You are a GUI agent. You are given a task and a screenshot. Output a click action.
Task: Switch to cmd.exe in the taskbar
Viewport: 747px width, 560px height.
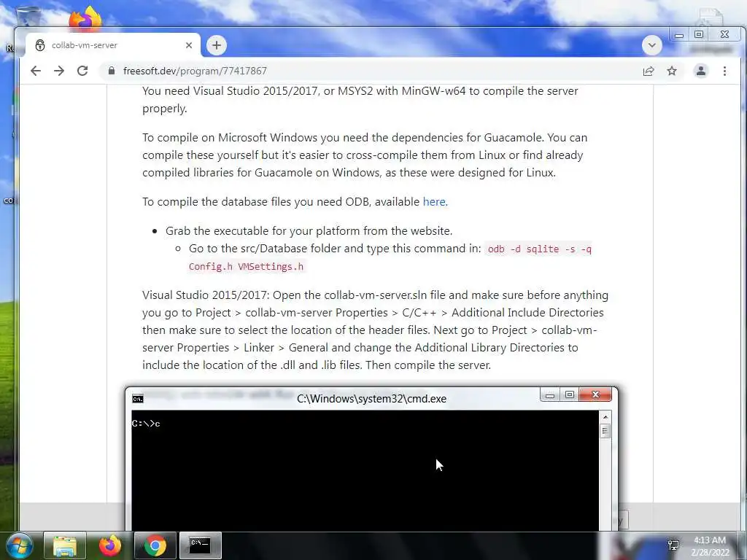[x=200, y=545]
